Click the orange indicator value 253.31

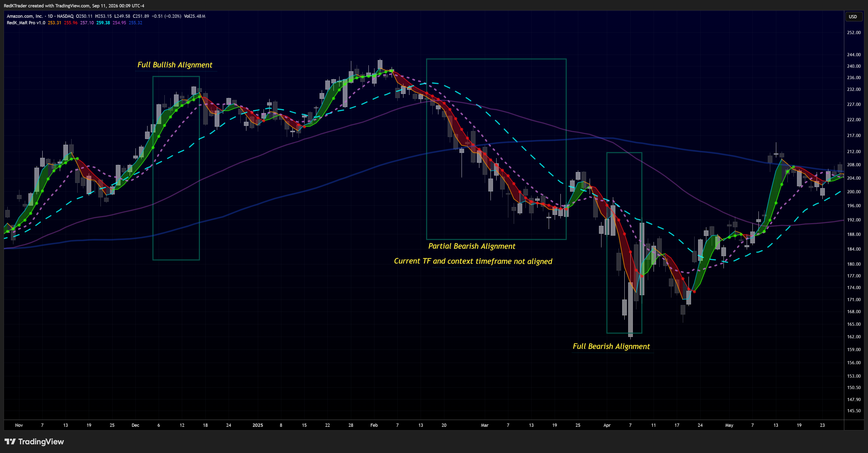pyautogui.click(x=55, y=23)
